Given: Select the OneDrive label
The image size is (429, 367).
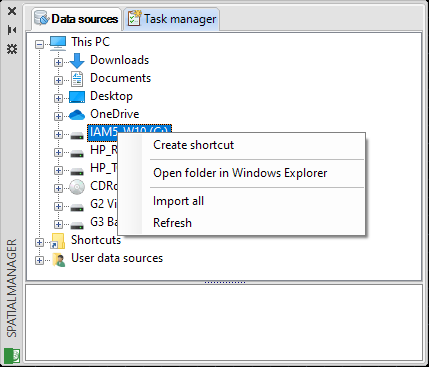Looking at the screenshot, I should (115, 114).
